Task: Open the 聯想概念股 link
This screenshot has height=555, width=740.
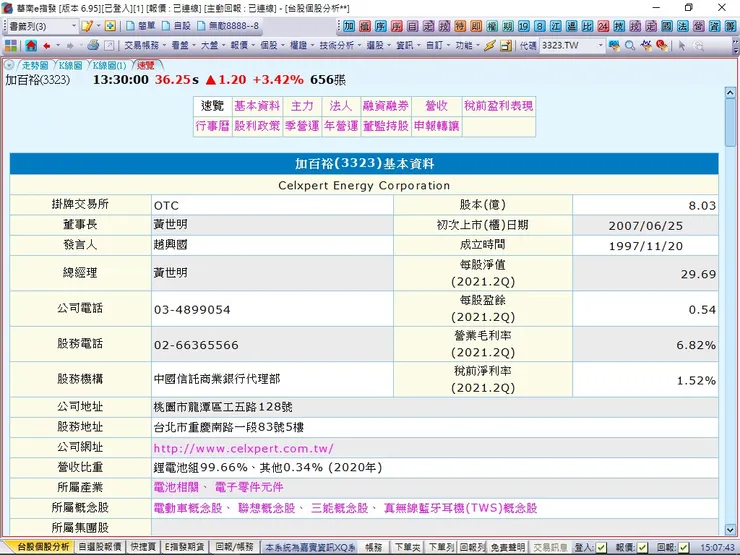Action: tap(267, 508)
